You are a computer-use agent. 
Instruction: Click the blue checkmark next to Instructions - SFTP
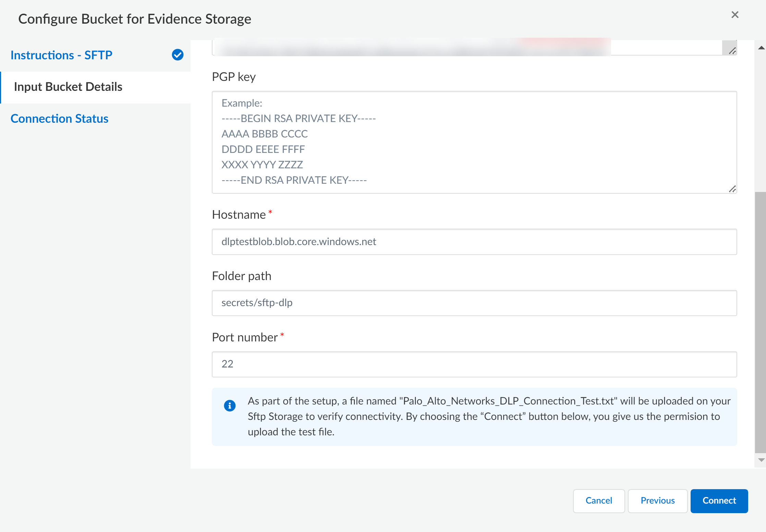[178, 55]
